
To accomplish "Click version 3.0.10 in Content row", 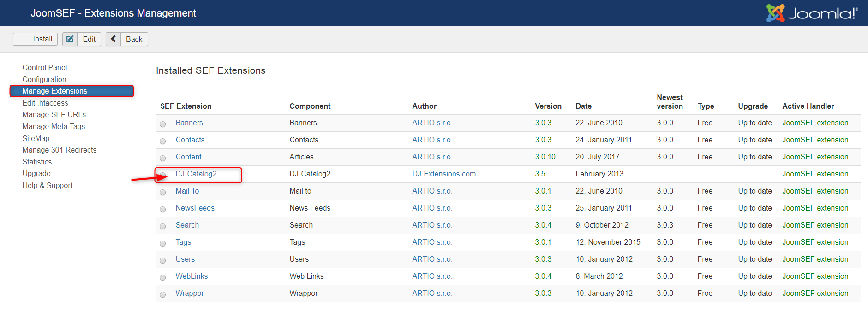I will tap(545, 157).
